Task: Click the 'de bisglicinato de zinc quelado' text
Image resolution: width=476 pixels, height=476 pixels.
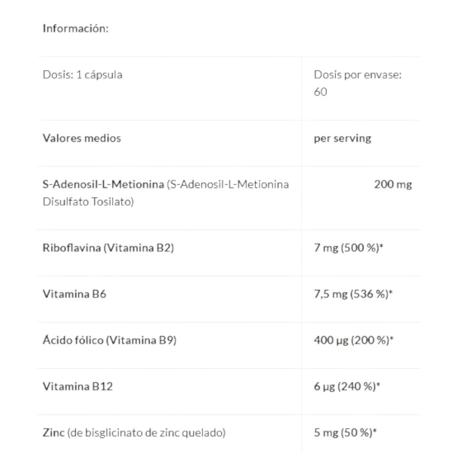Action: [x=147, y=433]
